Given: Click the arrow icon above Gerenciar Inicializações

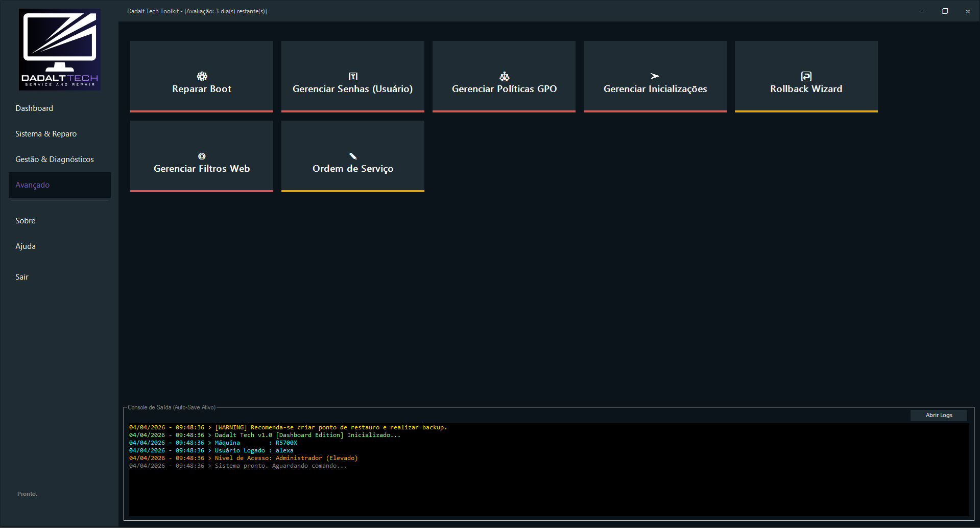Looking at the screenshot, I should [655, 76].
